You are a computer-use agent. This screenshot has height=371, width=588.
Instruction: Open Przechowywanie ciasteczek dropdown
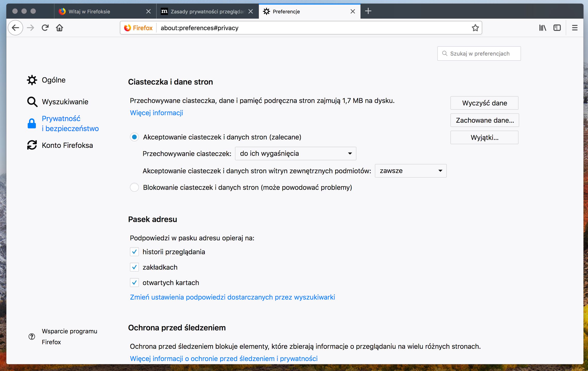point(296,154)
